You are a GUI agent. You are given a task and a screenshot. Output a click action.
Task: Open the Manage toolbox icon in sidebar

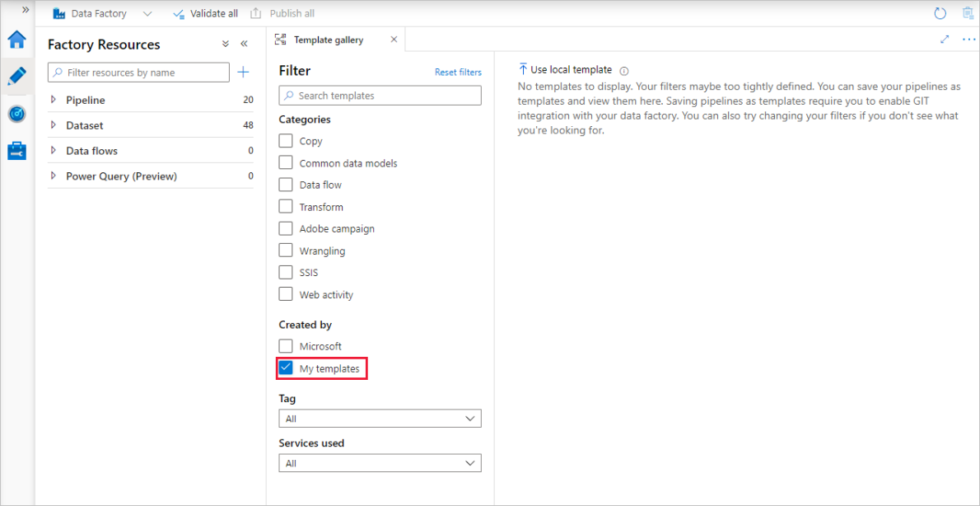[x=16, y=151]
